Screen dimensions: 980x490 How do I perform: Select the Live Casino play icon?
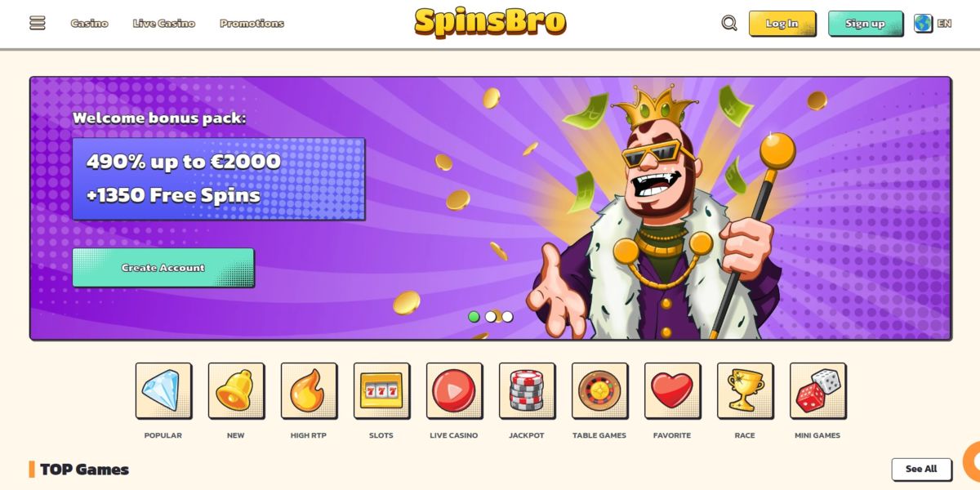tap(454, 391)
